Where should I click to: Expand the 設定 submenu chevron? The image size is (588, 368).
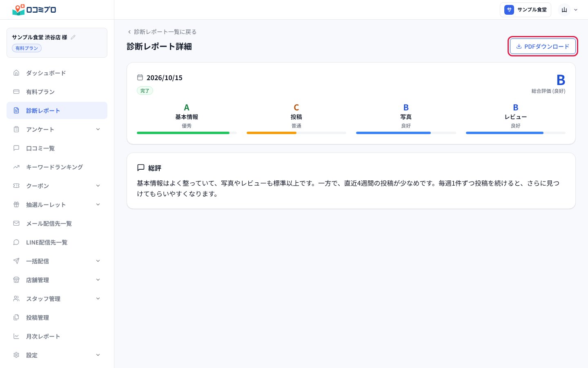tap(98, 355)
